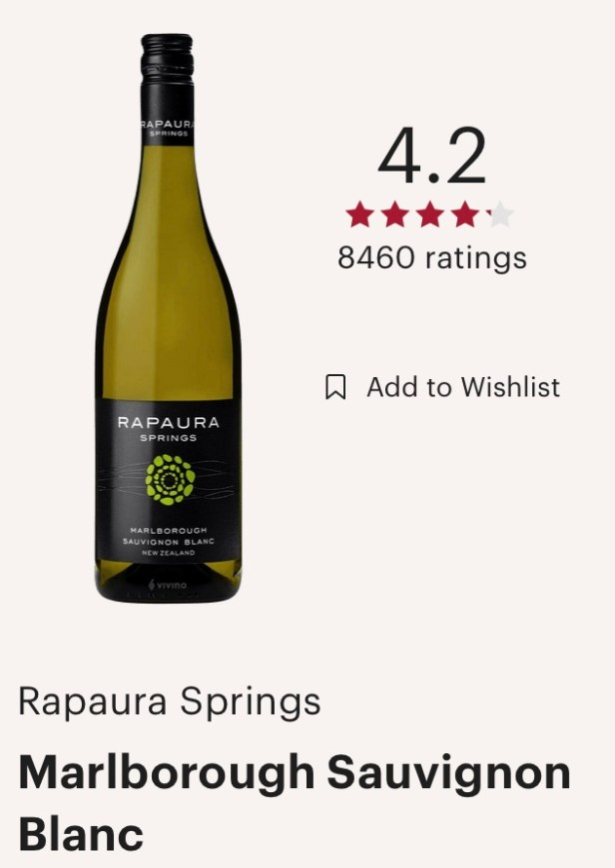Click the third red rating star
This screenshot has height=868, width=615.
430,215
